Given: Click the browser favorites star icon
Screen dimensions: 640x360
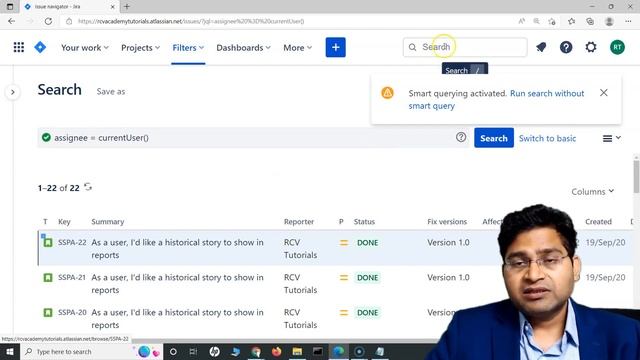Looking at the screenshot, I should pos(571,21).
